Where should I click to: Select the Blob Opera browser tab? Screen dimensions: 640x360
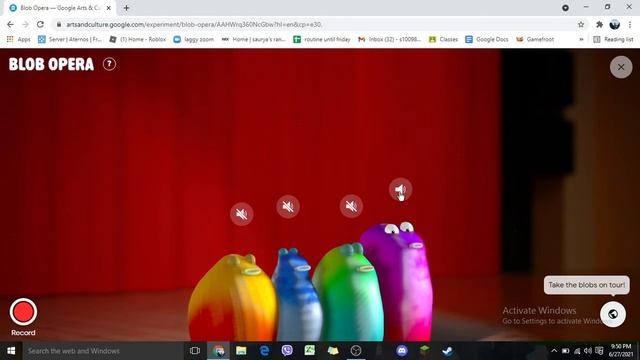[60, 8]
